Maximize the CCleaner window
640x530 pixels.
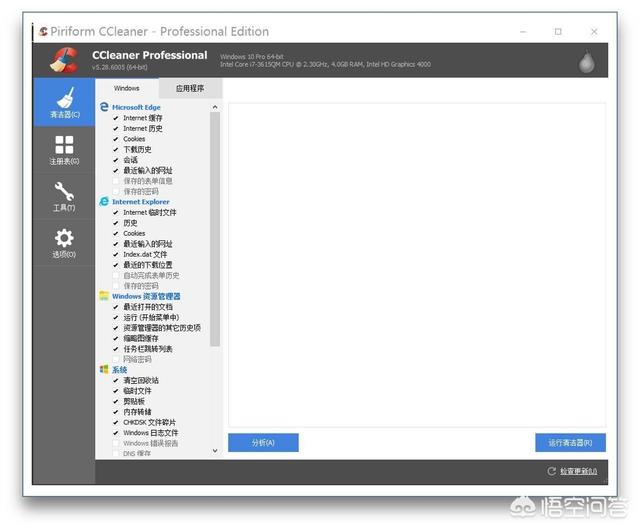click(558, 31)
